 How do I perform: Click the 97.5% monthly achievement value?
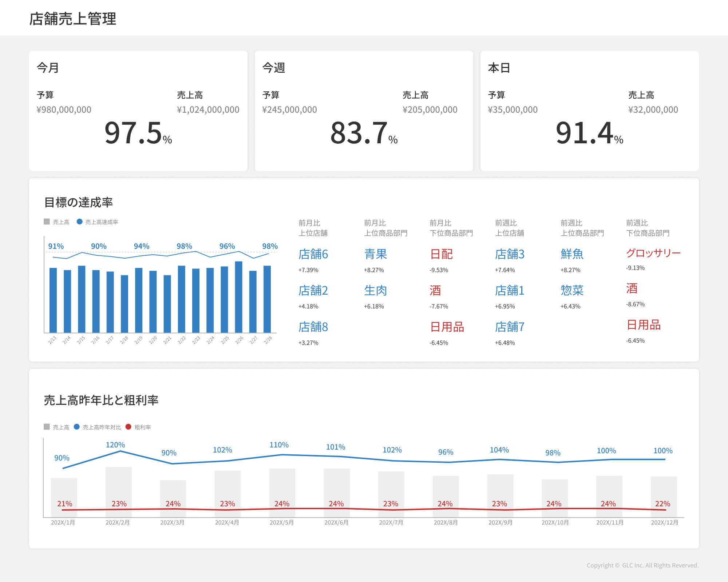click(x=138, y=133)
